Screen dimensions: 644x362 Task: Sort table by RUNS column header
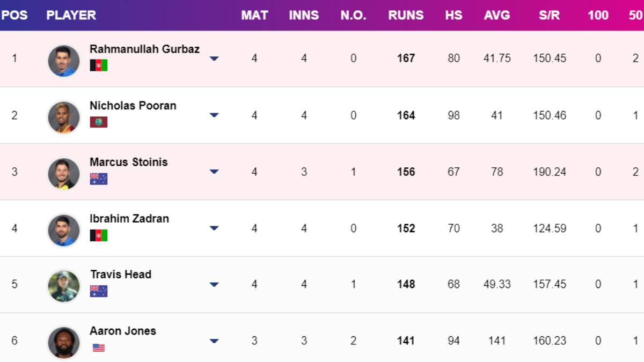(406, 15)
